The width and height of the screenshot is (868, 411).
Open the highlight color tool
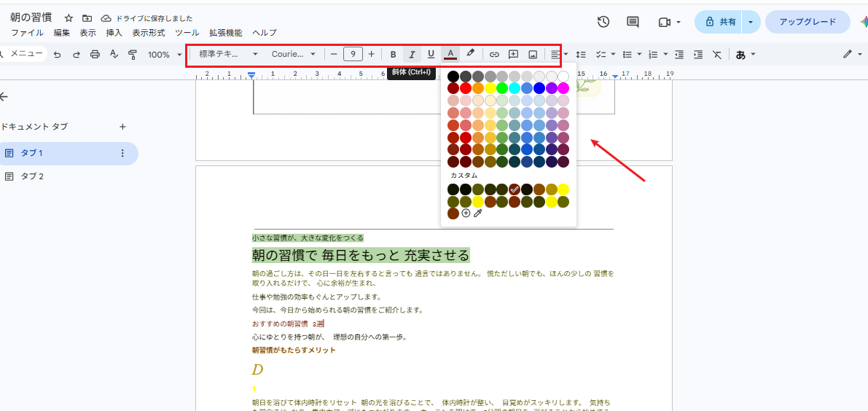coord(470,54)
